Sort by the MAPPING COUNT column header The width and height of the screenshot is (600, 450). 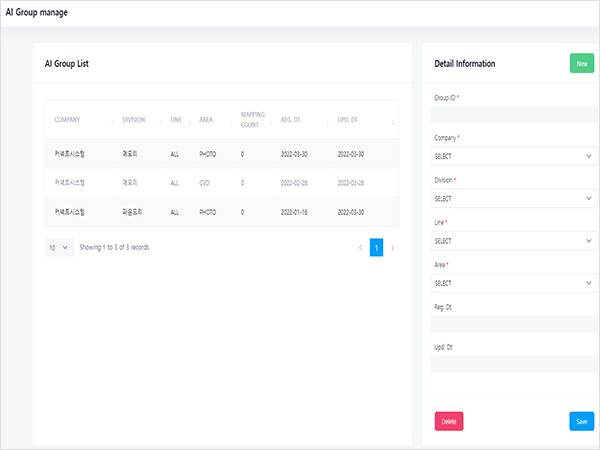253,120
